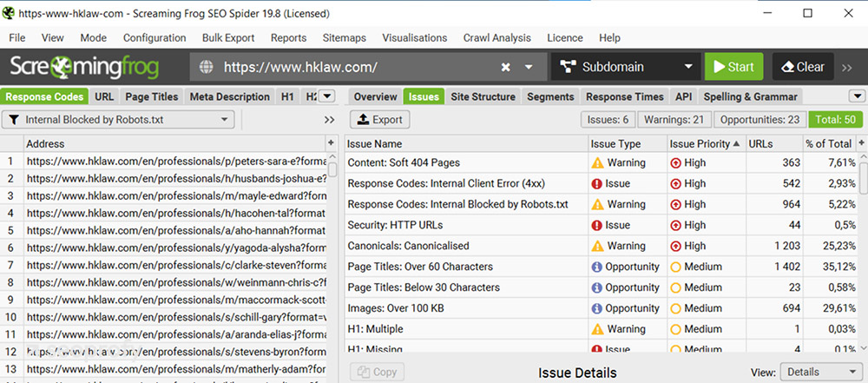Open the Internal Blocked by Robots.txt filter dropdown
Image resolution: width=868 pixels, height=383 pixels.
tap(118, 120)
